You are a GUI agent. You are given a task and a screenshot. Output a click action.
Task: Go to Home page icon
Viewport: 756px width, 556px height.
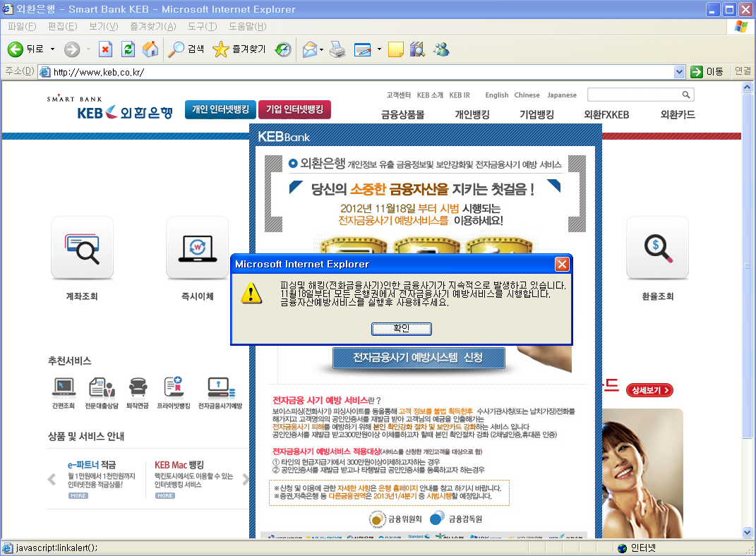(x=150, y=49)
